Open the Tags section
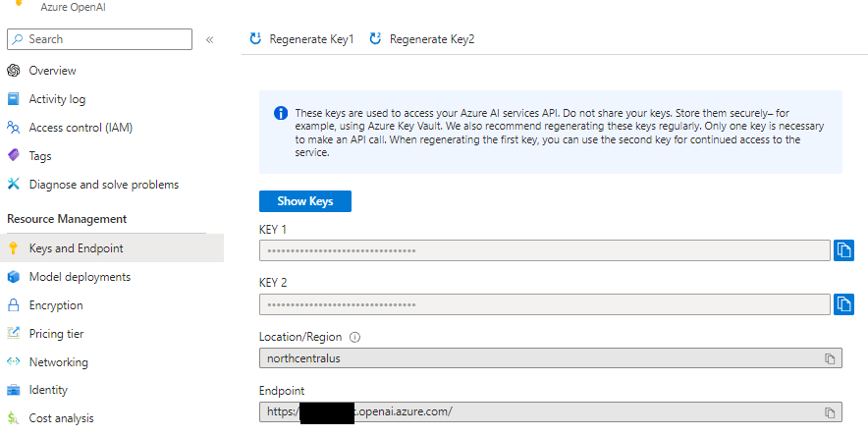Viewport: 868px width, 436px height. (40, 156)
